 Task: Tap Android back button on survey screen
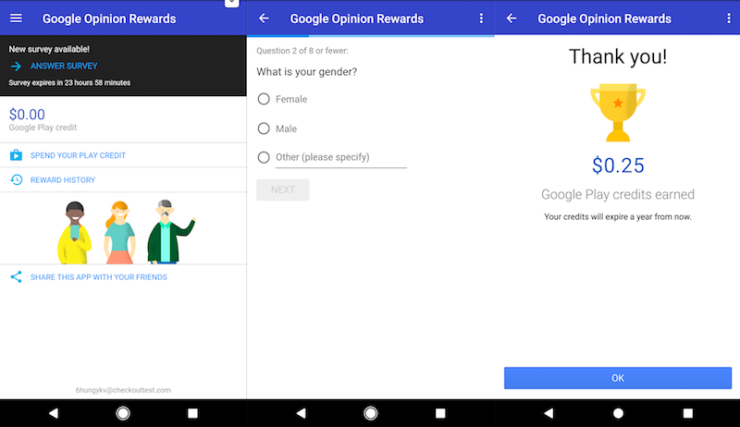(x=301, y=413)
